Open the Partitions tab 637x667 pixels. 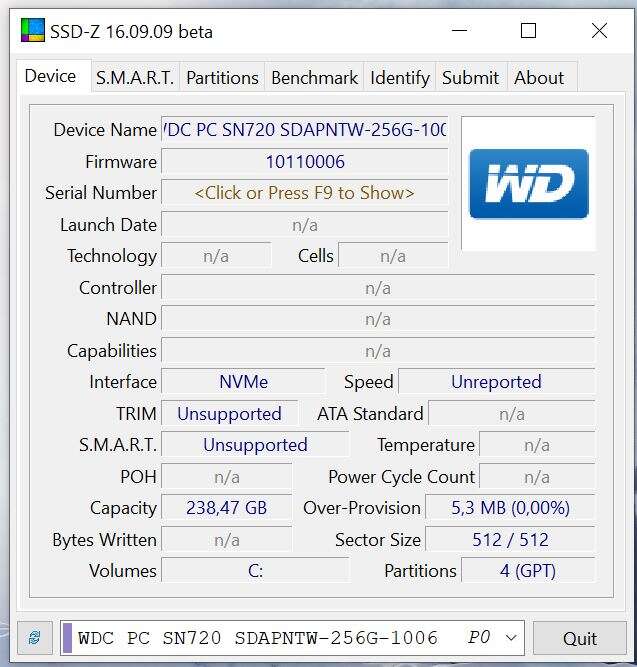tap(222, 78)
